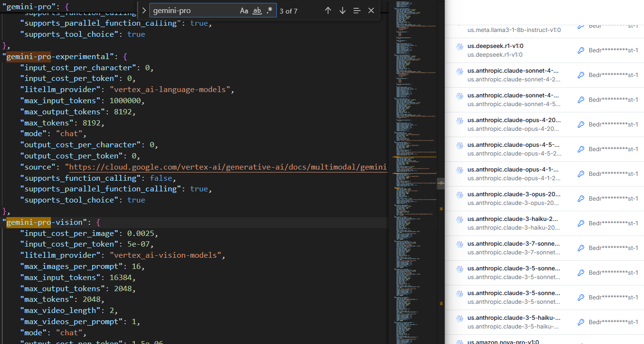Click Find in Selection icon
Viewport: 644px width, 344px height.
coord(357,11)
